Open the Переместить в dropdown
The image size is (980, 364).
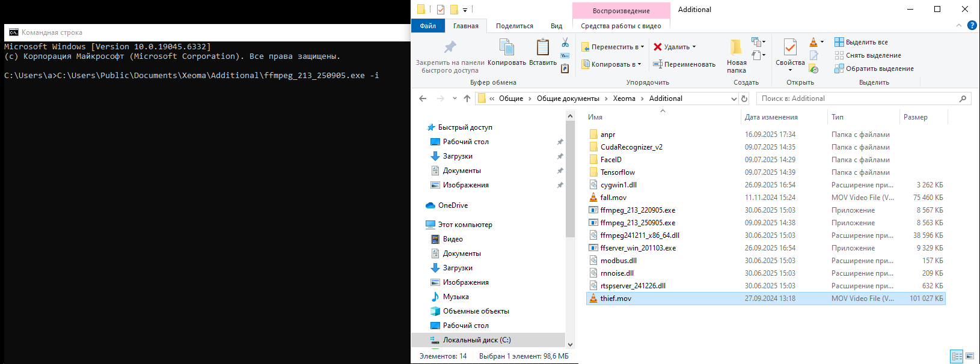pos(613,47)
